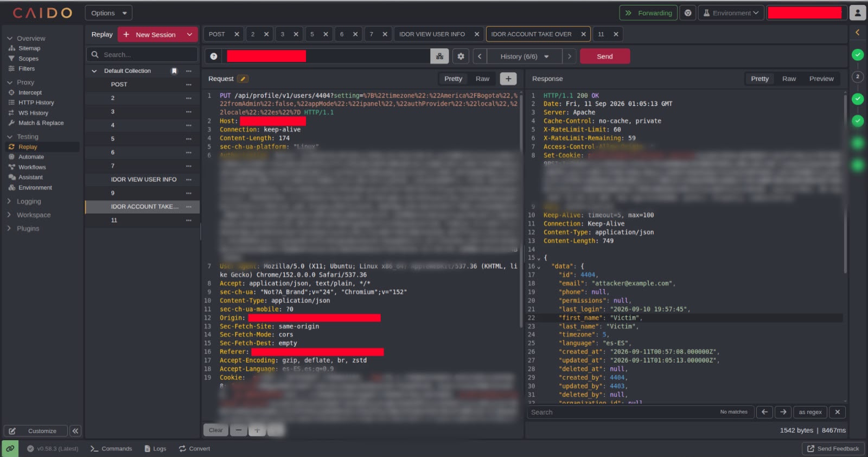Expand the New Session dropdown arrow
Screen dimensions: 868x457
tap(189, 35)
